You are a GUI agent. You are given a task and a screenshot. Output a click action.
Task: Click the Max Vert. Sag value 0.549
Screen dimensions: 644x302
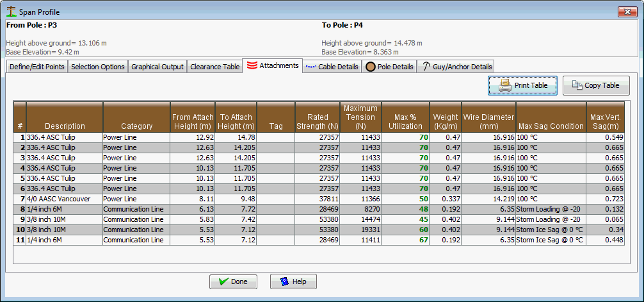tap(606, 137)
